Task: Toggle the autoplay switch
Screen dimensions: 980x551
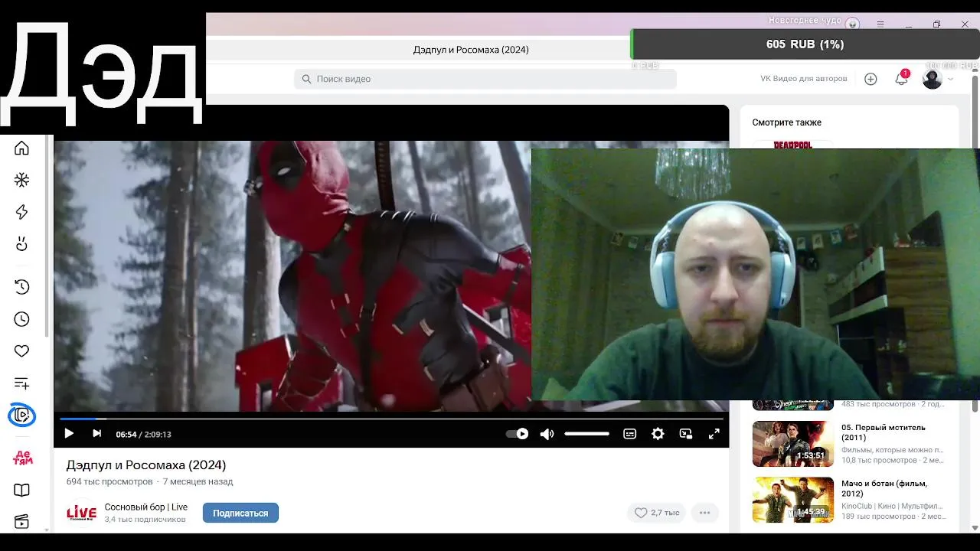Action: point(518,434)
